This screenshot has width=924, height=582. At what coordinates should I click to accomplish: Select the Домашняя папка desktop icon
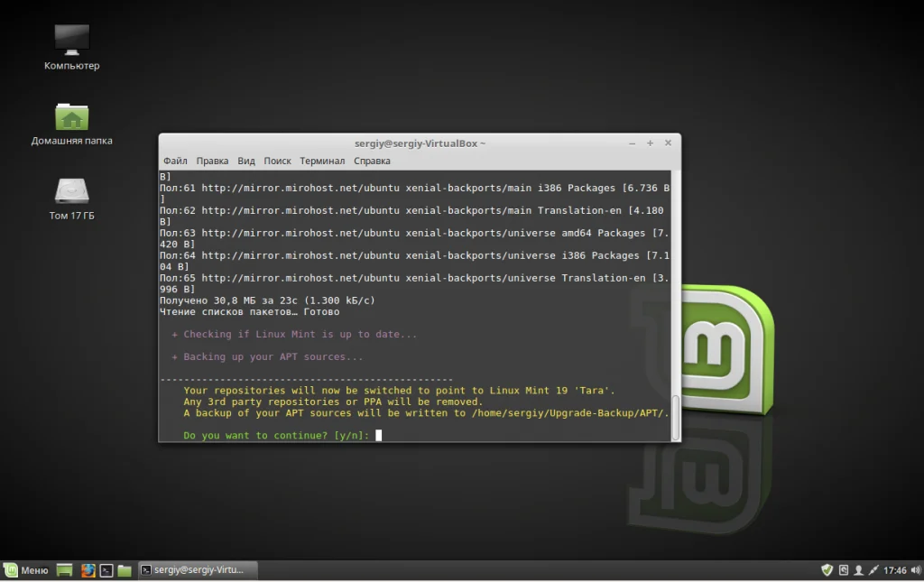[72, 125]
